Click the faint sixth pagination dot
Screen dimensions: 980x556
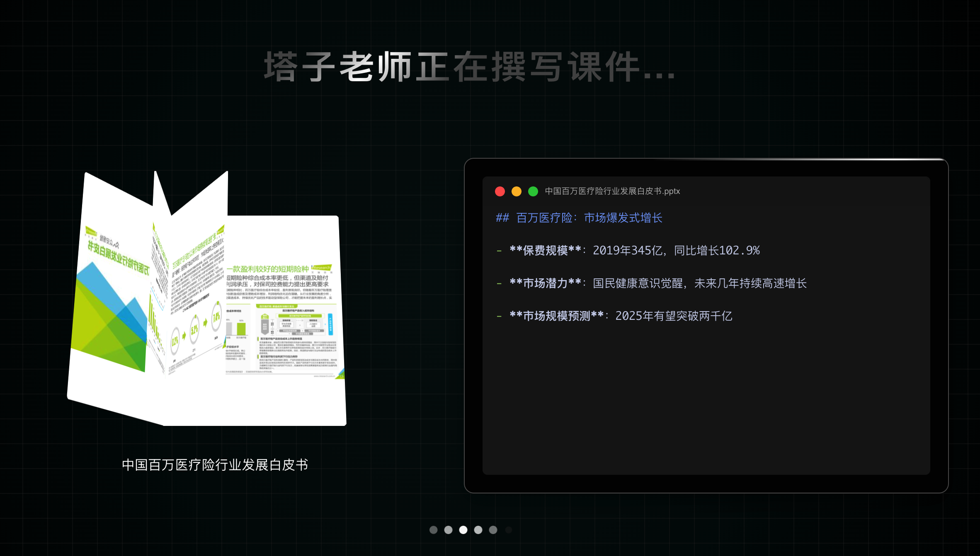pos(509,530)
